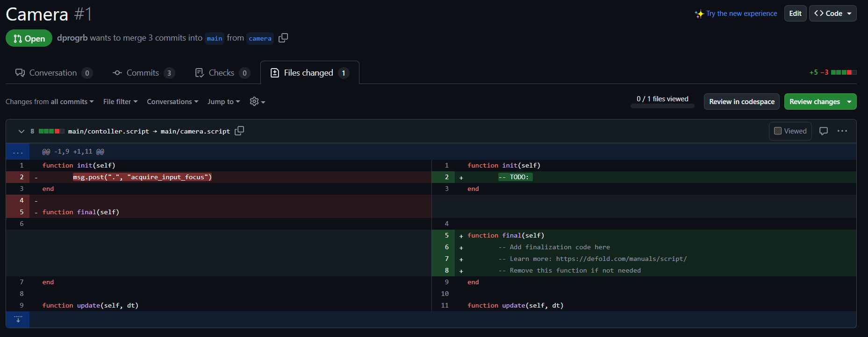Screen dimensions: 868x337
Task: Click the Edit title button
Action: pyautogui.click(x=796, y=14)
